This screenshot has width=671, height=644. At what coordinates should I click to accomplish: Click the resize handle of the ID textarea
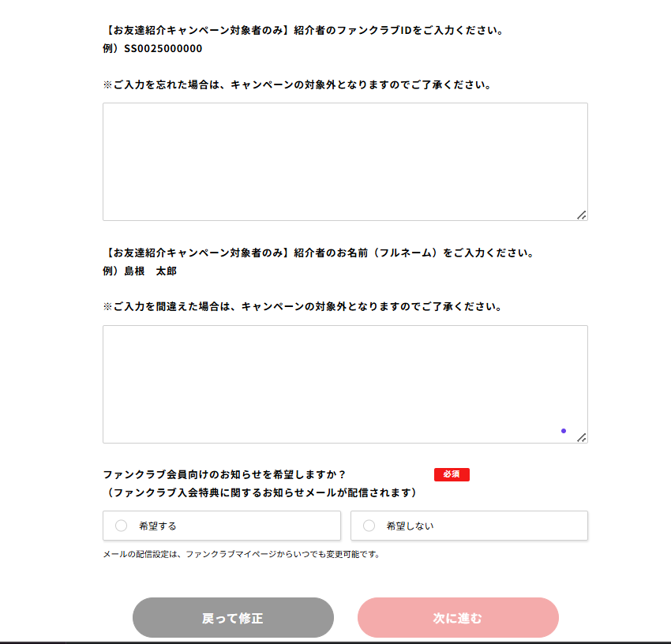pyautogui.click(x=583, y=214)
